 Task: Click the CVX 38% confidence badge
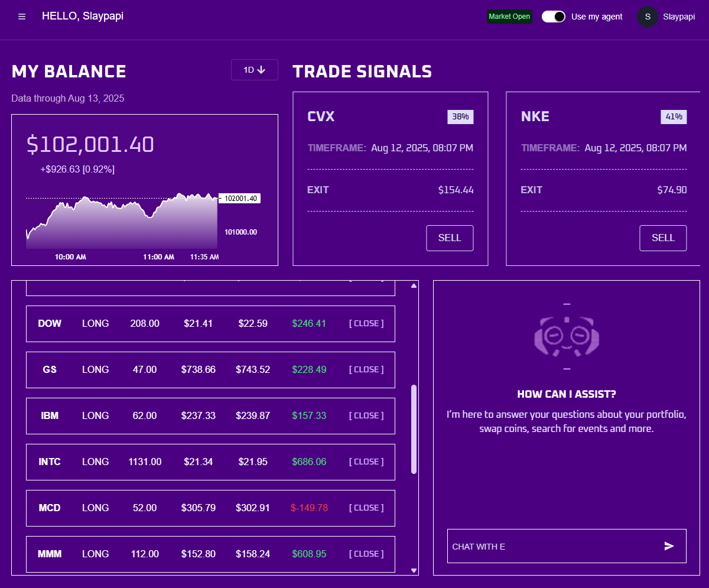click(x=460, y=117)
